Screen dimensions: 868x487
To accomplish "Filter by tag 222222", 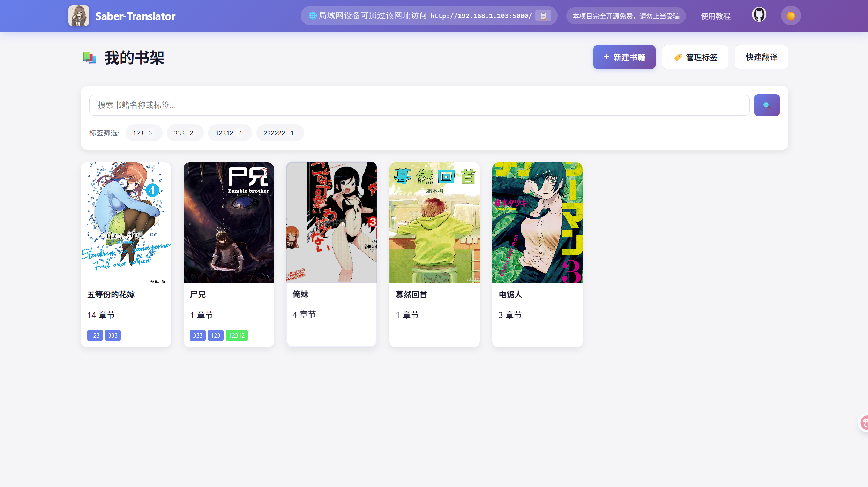I will pyautogui.click(x=279, y=133).
